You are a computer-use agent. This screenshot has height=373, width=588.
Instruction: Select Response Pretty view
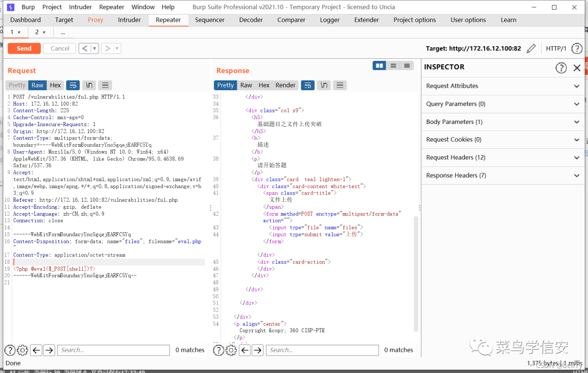coord(225,85)
